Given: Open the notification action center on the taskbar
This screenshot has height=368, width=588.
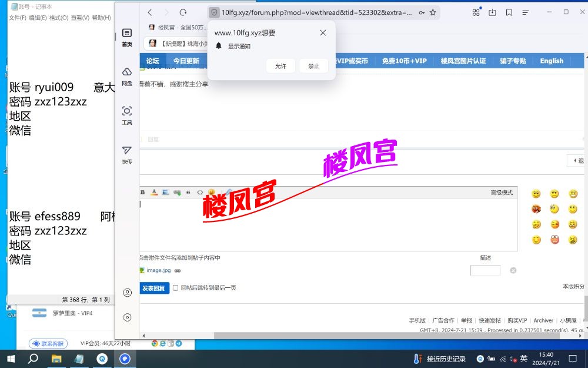Looking at the screenshot, I should tap(573, 358).
